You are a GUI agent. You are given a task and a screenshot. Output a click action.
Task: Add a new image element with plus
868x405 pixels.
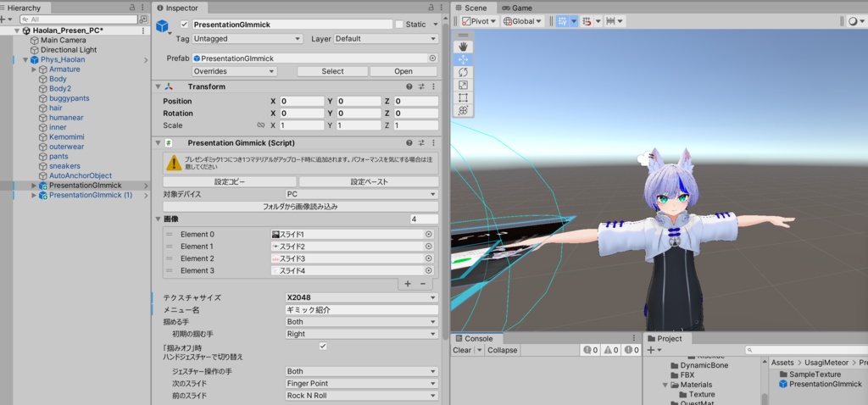pyautogui.click(x=408, y=284)
